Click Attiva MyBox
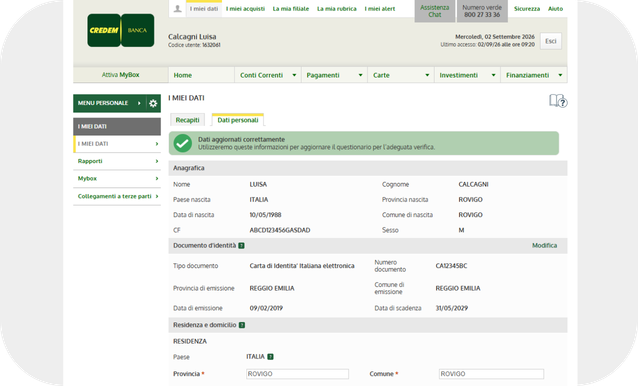Image resolution: width=638 pixels, height=386 pixels. click(x=120, y=75)
